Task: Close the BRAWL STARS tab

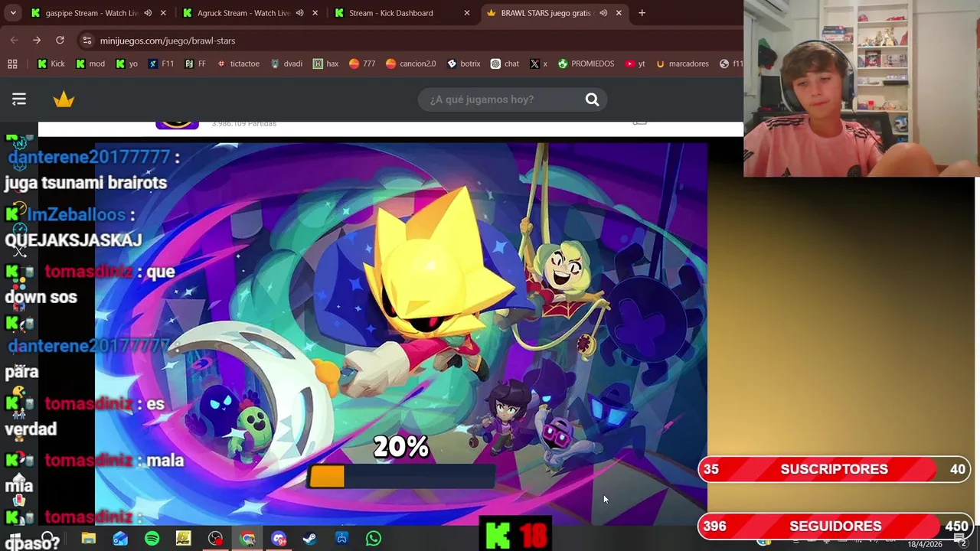Action: (619, 13)
